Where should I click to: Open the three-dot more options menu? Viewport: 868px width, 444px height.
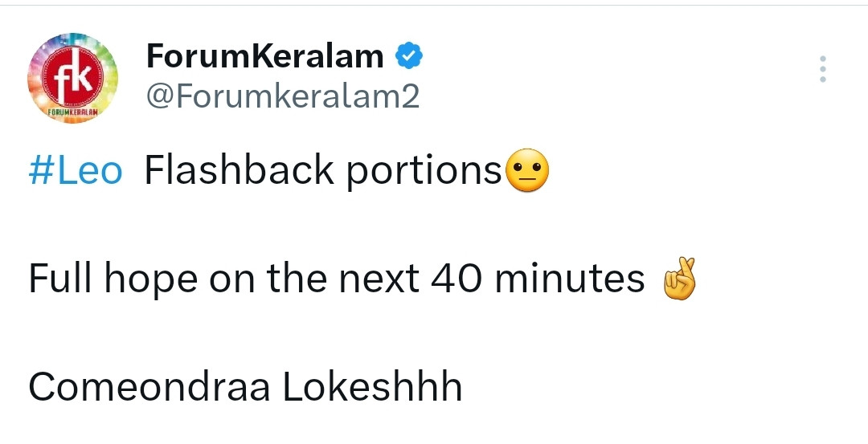821,70
